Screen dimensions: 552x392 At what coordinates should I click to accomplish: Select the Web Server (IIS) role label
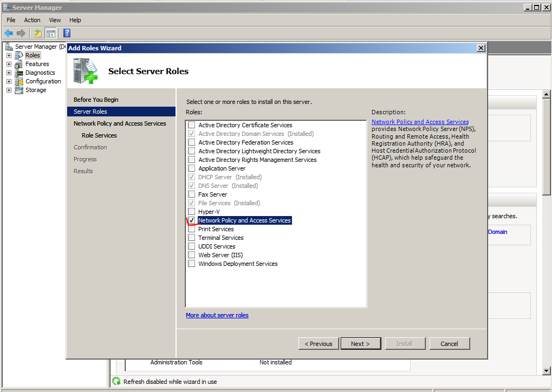pyautogui.click(x=220, y=255)
